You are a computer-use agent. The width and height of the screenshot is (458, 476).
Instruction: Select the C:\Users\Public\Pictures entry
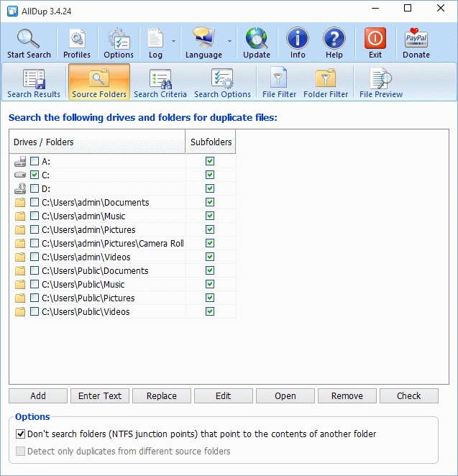tap(88, 298)
